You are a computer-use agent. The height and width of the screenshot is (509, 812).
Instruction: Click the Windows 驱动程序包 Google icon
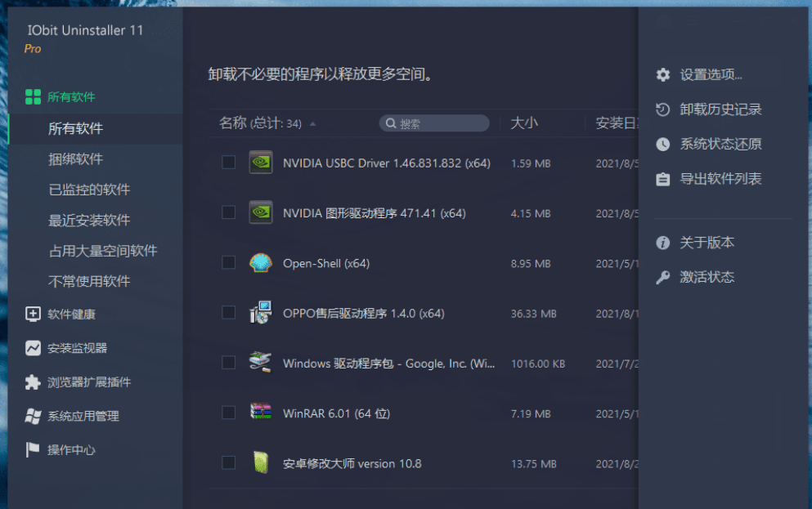click(261, 362)
